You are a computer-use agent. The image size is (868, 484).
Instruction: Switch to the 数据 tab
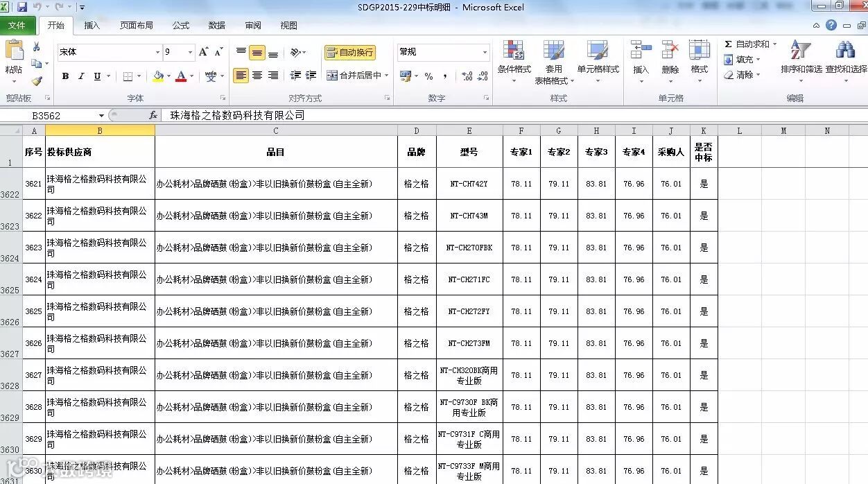(217, 26)
